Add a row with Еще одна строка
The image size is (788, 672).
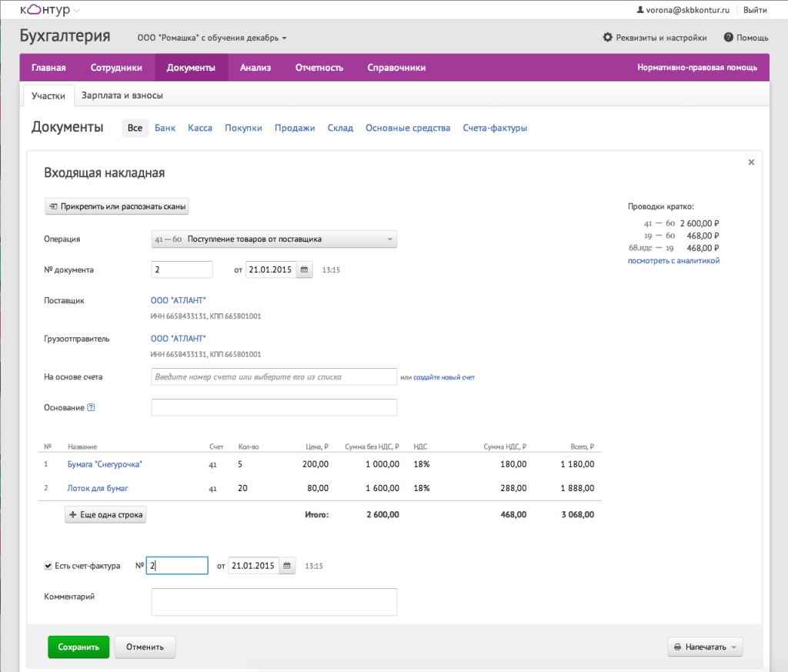click(x=105, y=515)
